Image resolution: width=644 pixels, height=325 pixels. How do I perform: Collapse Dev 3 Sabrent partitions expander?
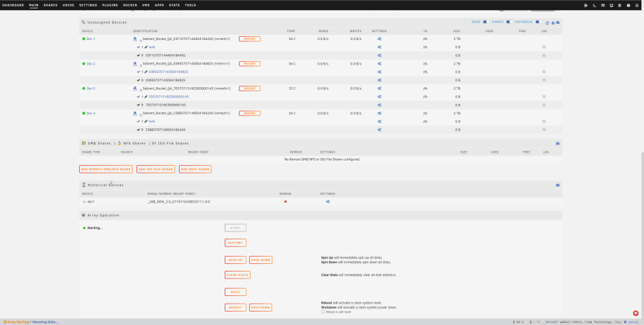(x=141, y=89)
